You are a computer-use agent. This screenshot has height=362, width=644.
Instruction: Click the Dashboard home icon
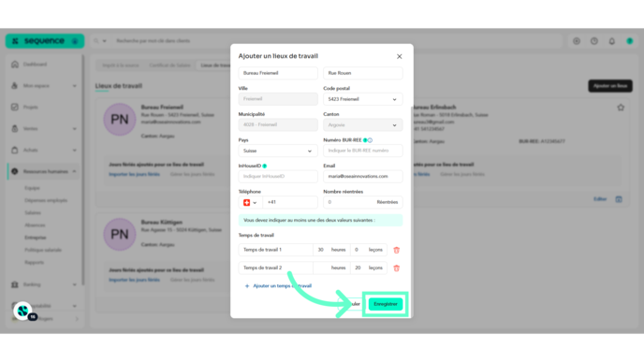15,65
